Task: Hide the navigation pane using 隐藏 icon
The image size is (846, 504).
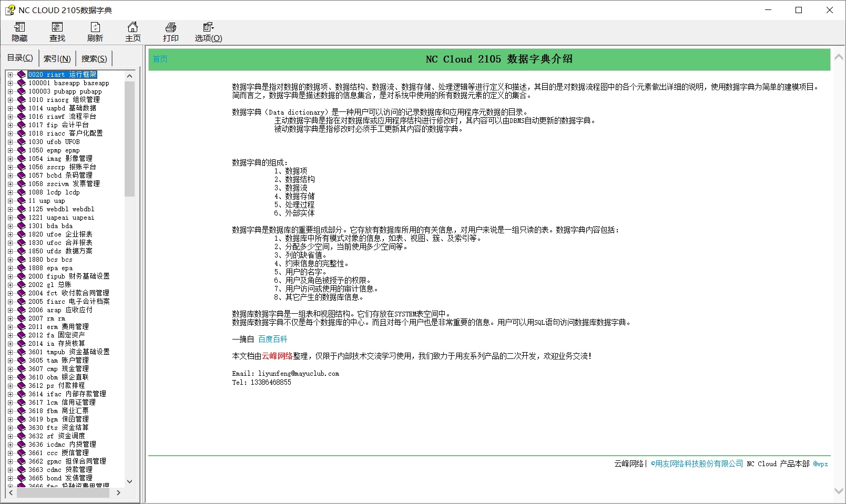Action: [x=19, y=31]
